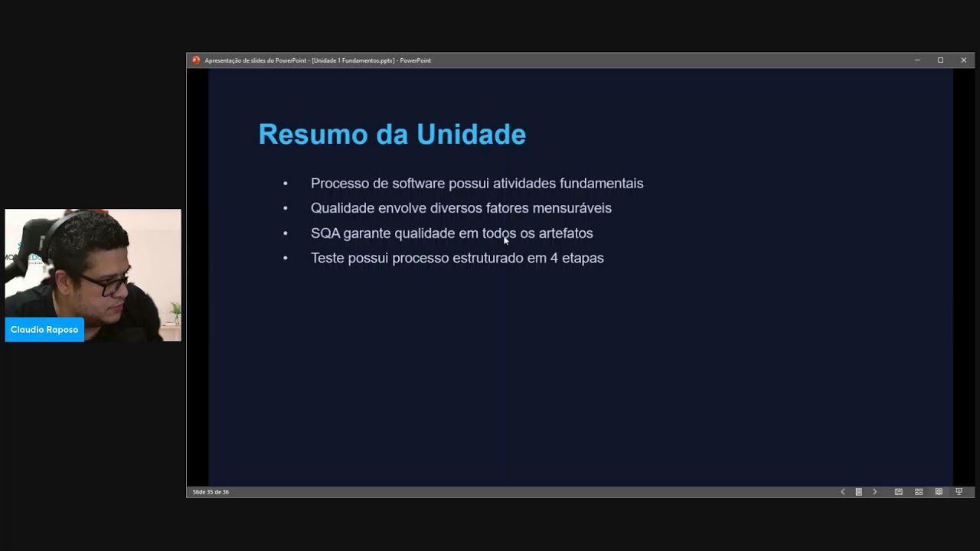Click the PowerPoint app icon in title bar

click(196, 60)
